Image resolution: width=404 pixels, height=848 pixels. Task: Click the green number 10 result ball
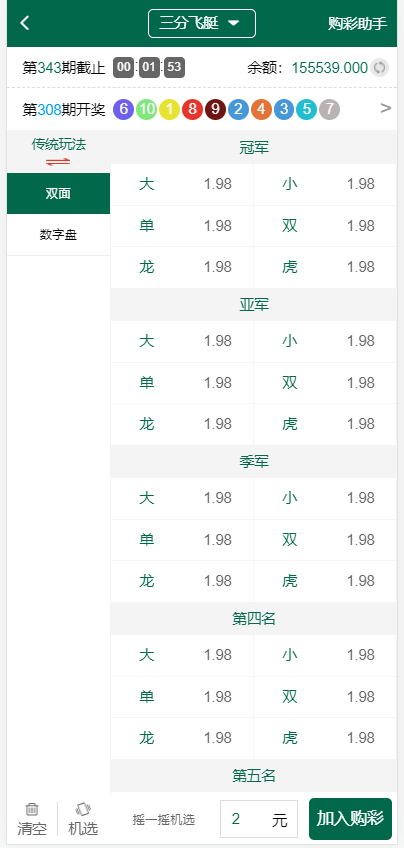pyautogui.click(x=147, y=109)
